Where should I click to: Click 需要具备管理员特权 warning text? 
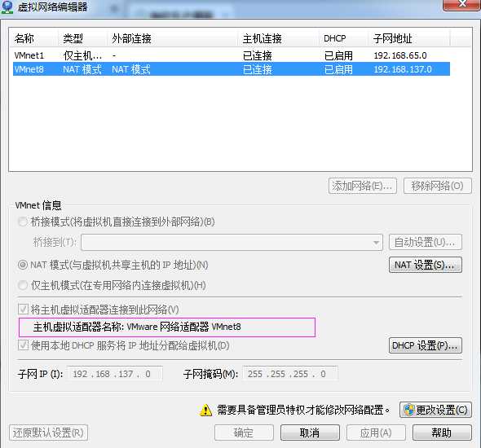(304, 410)
